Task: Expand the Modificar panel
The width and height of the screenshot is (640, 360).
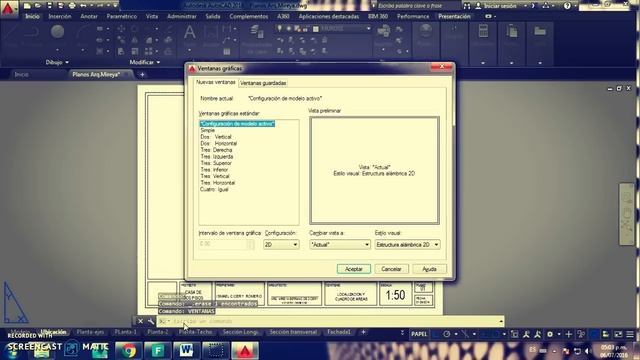Action: pos(145,62)
